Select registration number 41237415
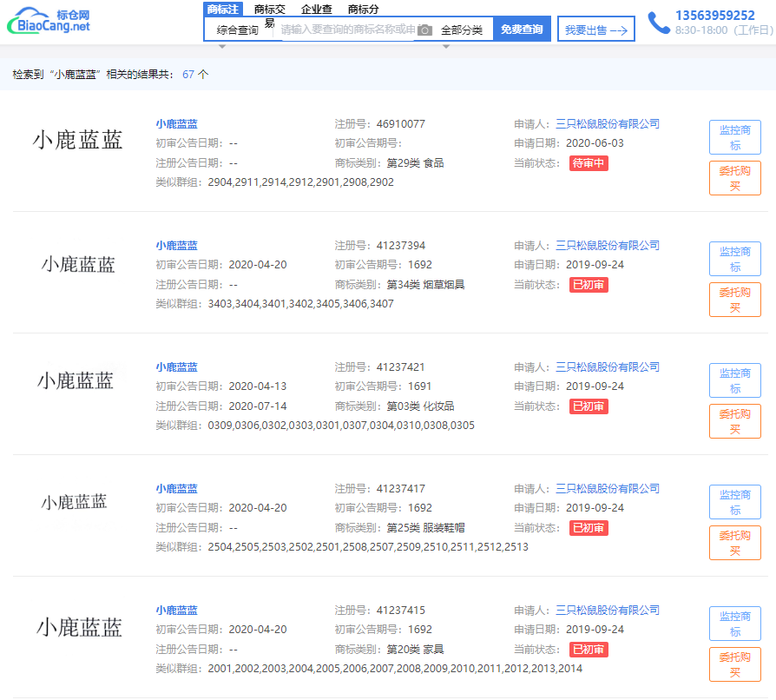Image resolution: width=776 pixels, height=700 pixels. pyautogui.click(x=400, y=611)
